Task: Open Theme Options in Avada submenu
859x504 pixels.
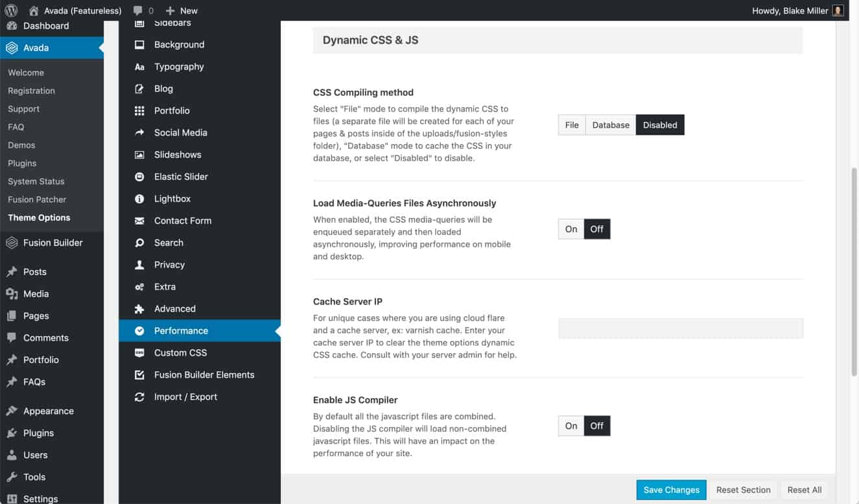Action: coord(39,218)
